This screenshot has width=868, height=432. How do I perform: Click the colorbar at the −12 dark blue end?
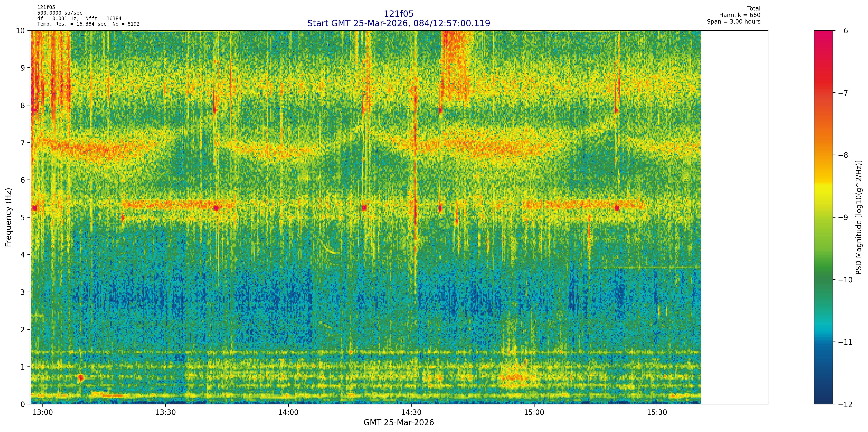tap(823, 401)
